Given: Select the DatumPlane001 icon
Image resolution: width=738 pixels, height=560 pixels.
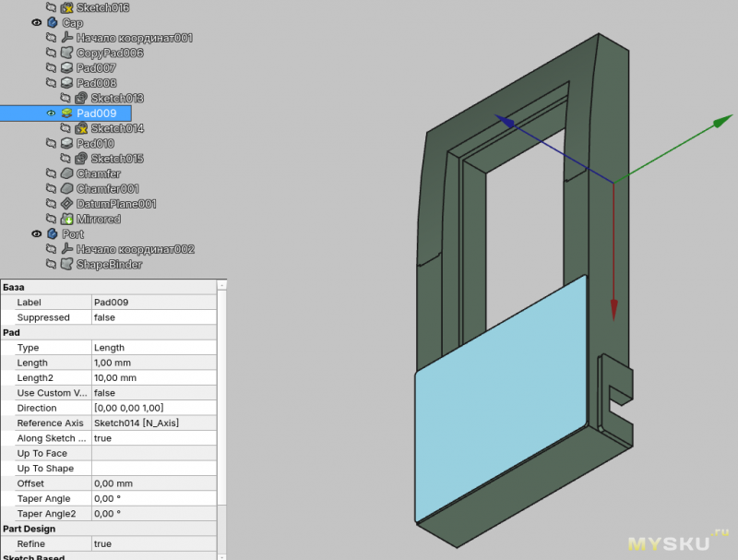Looking at the screenshot, I should (67, 204).
